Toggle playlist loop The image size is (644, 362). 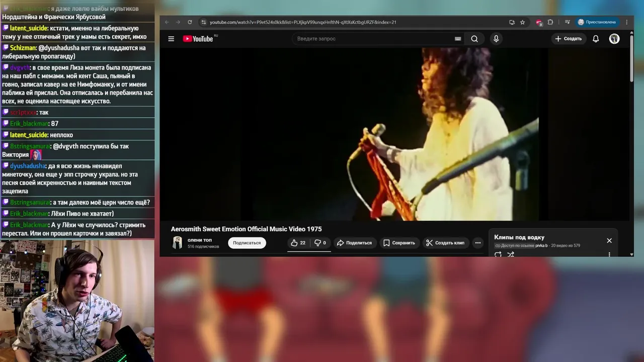click(498, 254)
